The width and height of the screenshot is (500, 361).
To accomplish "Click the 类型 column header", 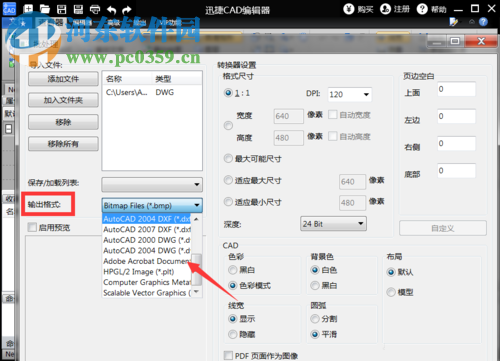I will [177, 79].
